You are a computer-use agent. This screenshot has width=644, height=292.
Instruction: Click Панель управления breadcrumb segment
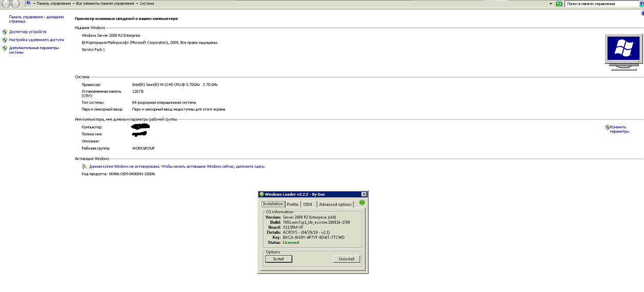pyautogui.click(x=53, y=4)
